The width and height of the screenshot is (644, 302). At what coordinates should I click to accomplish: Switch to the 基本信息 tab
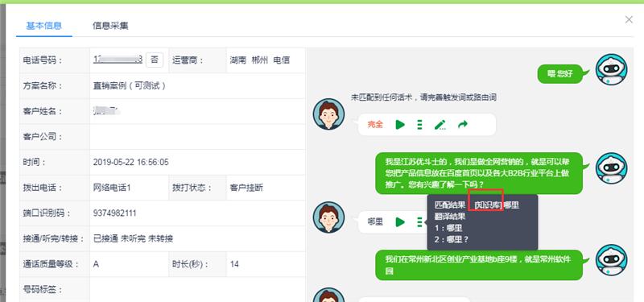pyautogui.click(x=44, y=26)
